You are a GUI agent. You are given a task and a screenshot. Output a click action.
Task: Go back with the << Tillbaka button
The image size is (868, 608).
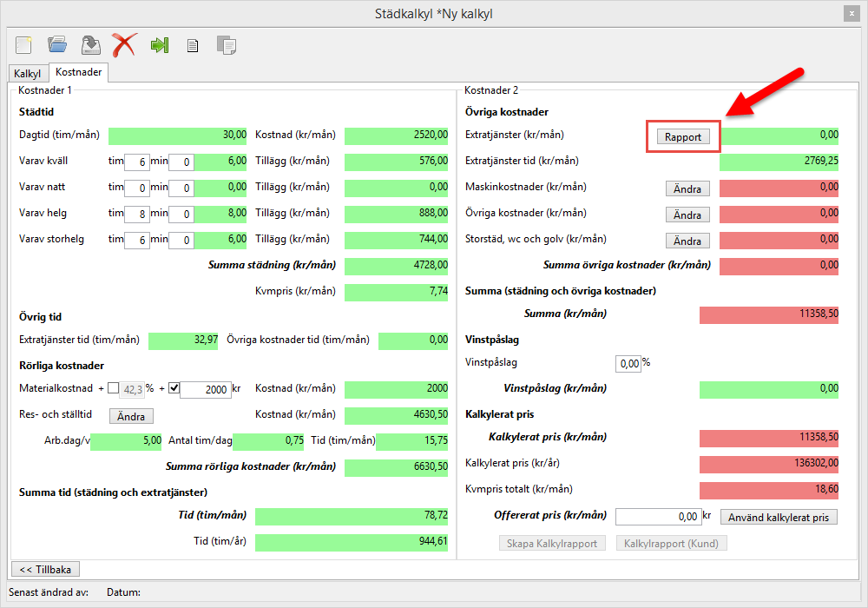coord(44,569)
